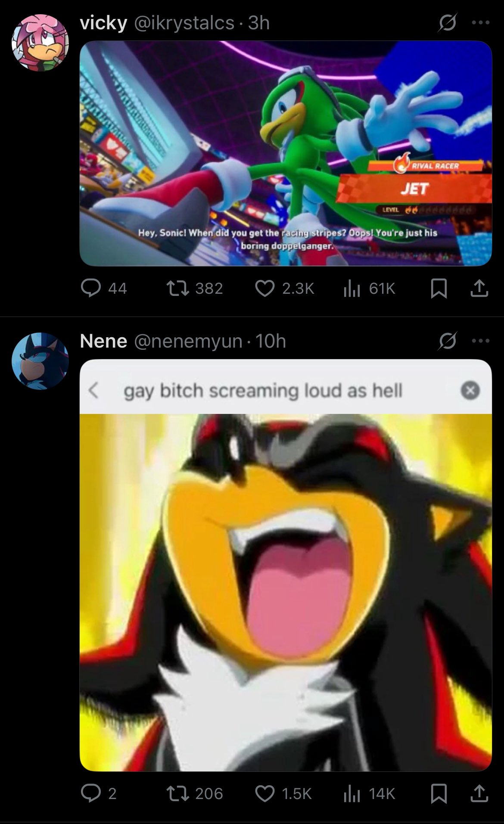Share Nene's tweet via share icon
The image size is (504, 824).
point(479,793)
